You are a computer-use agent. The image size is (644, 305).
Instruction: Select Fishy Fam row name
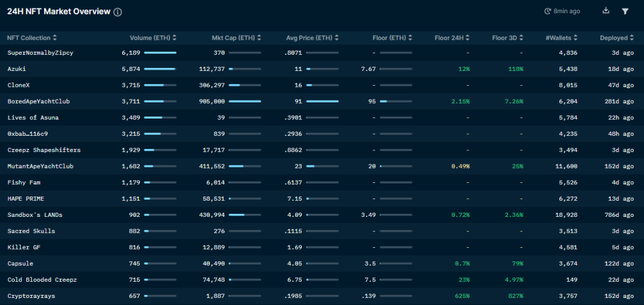pyautogui.click(x=24, y=182)
